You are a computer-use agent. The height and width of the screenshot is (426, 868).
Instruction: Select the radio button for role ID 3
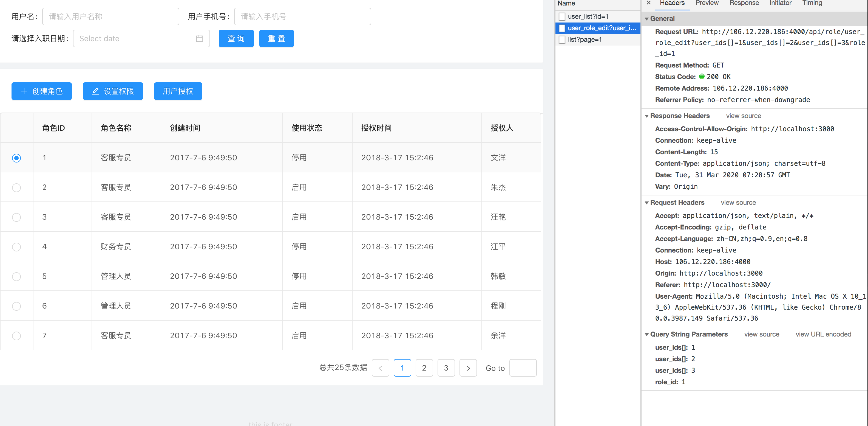16,217
